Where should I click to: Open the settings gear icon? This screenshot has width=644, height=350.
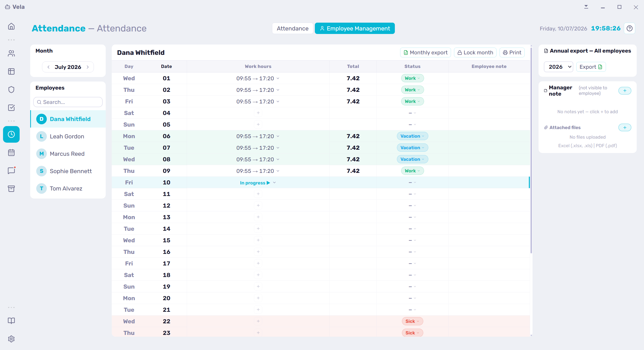coord(11,339)
